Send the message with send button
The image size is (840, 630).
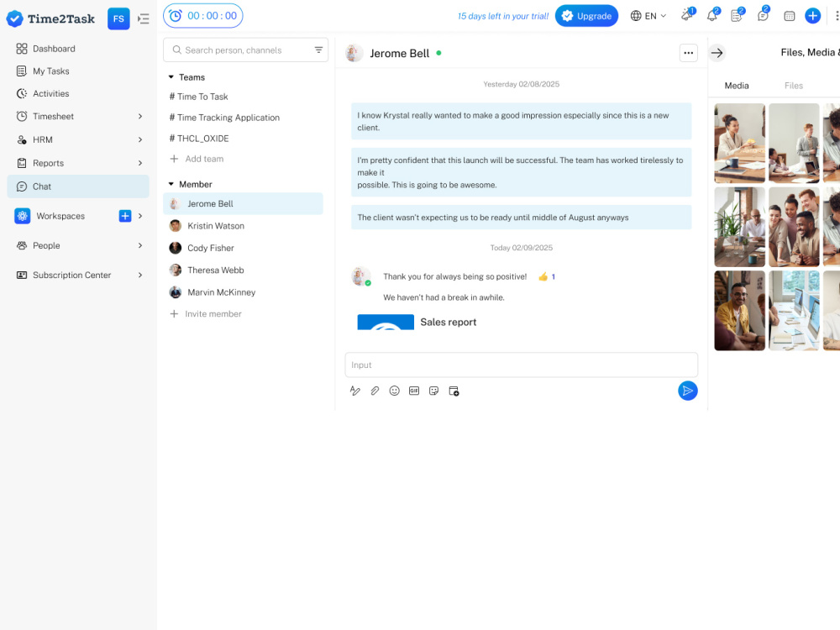(x=687, y=391)
